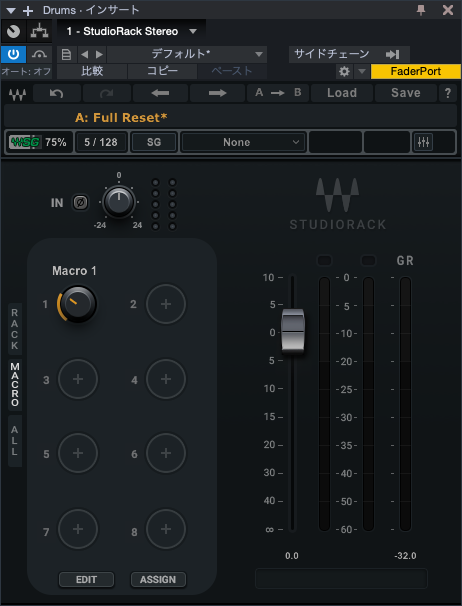Click the Load preset button
Screen dimensions: 462x606
[342, 93]
